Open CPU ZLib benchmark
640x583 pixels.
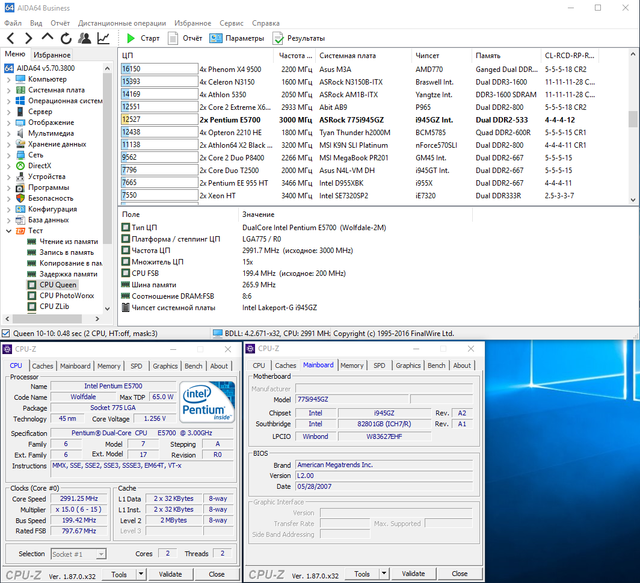(x=54, y=306)
